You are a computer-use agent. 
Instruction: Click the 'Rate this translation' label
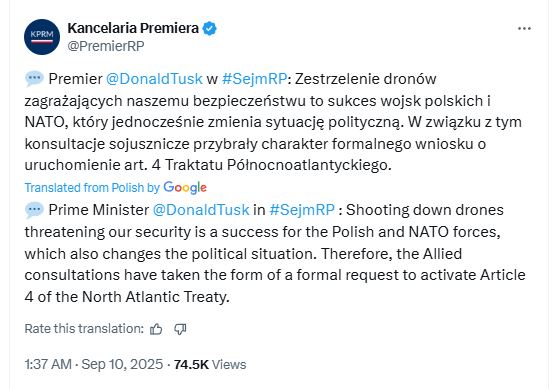(x=84, y=329)
